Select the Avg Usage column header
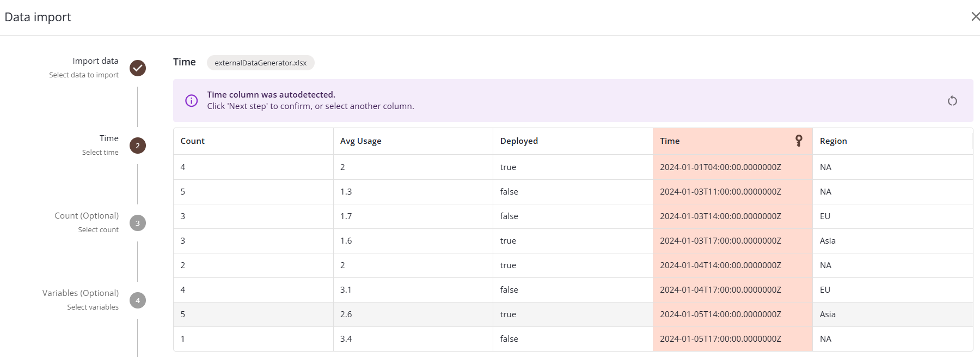The height and width of the screenshot is (357, 980). pos(360,141)
